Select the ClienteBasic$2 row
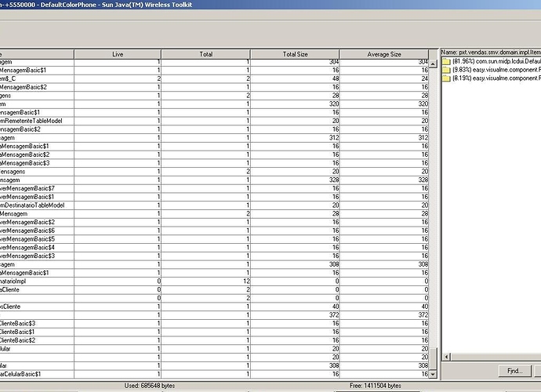541x392 pixels. [x=214, y=340]
